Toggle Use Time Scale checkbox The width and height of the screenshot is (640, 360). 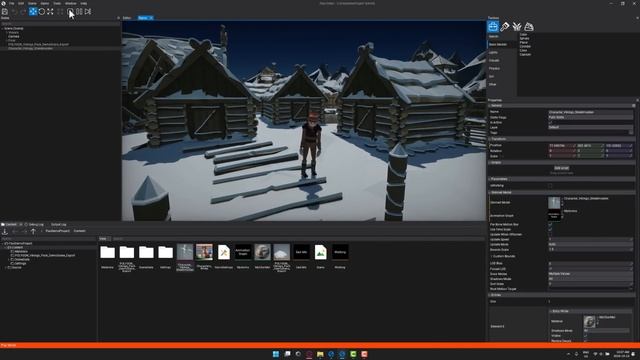pos(550,229)
